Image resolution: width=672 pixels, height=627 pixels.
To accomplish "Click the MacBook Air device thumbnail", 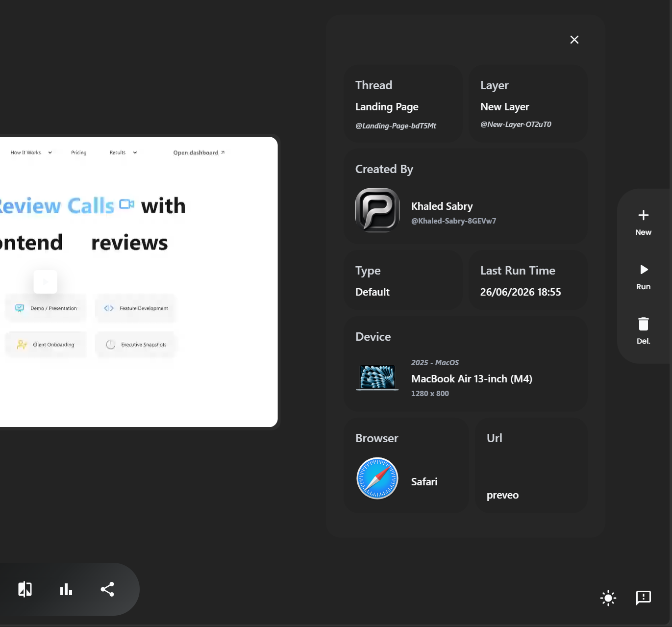I will [377, 377].
